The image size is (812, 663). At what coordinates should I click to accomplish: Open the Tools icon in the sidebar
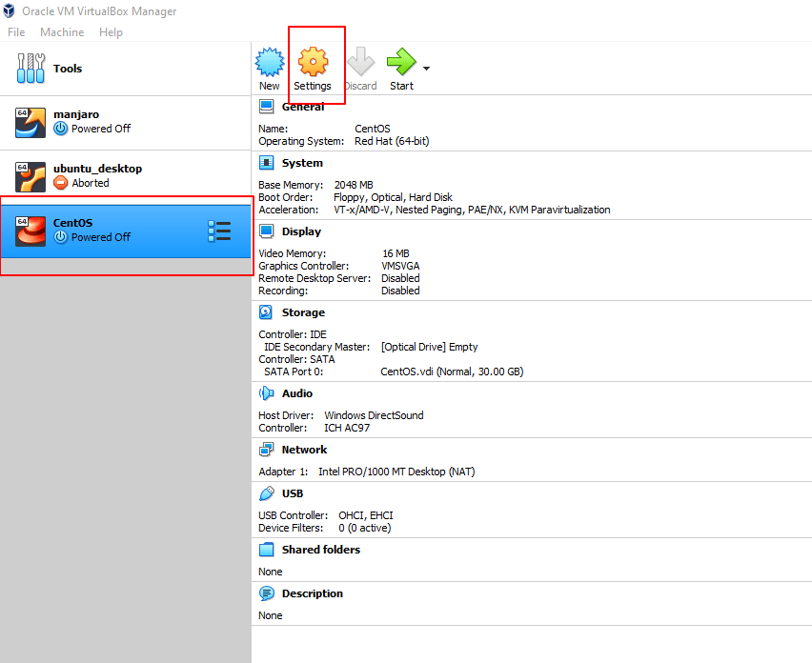tap(30, 69)
